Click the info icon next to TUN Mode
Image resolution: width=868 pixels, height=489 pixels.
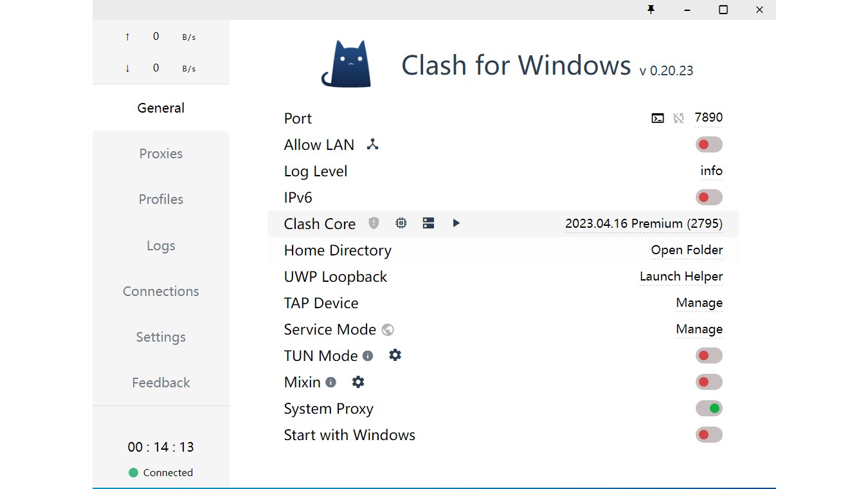click(368, 356)
